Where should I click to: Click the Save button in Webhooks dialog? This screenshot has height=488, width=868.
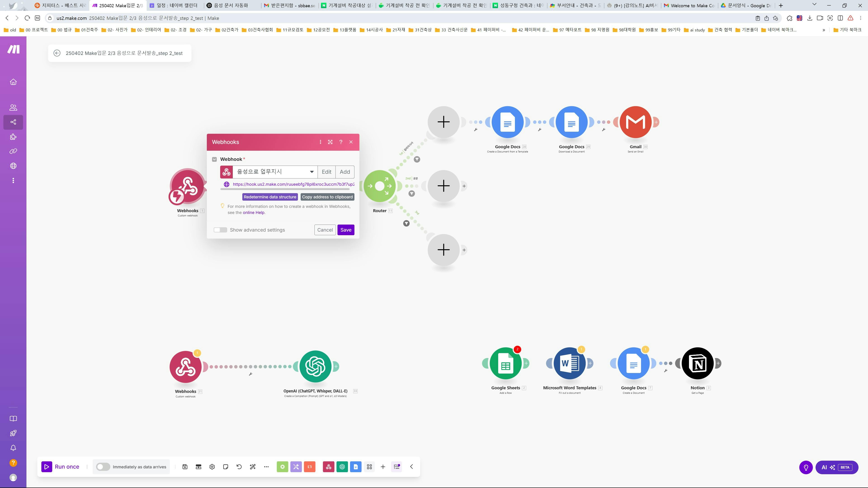click(x=345, y=230)
